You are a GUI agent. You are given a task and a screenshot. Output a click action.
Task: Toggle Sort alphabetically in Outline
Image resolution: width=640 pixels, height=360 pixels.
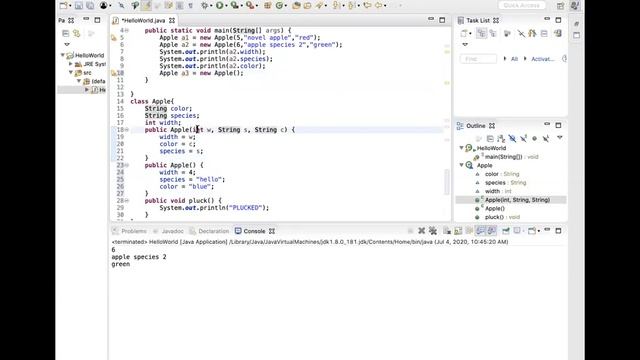(501, 139)
